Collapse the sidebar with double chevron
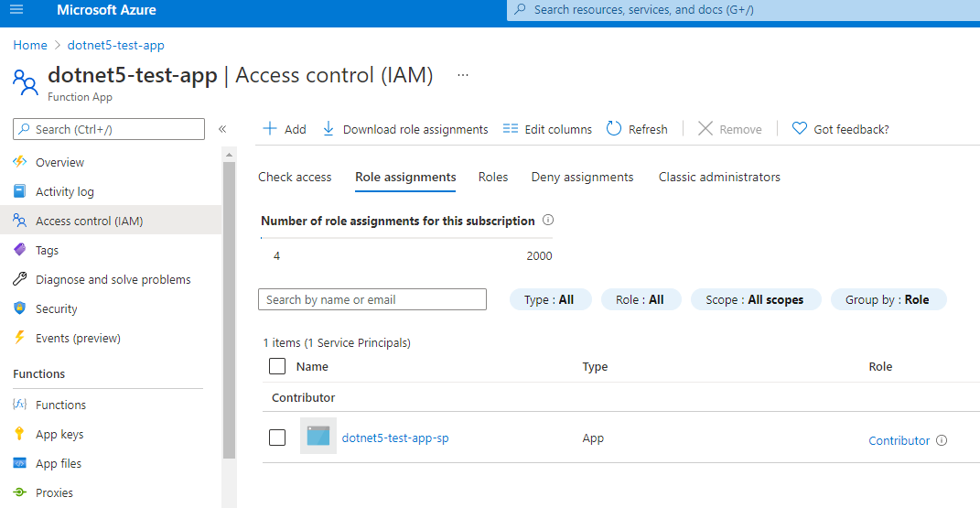The image size is (980, 508). pyautogui.click(x=221, y=129)
